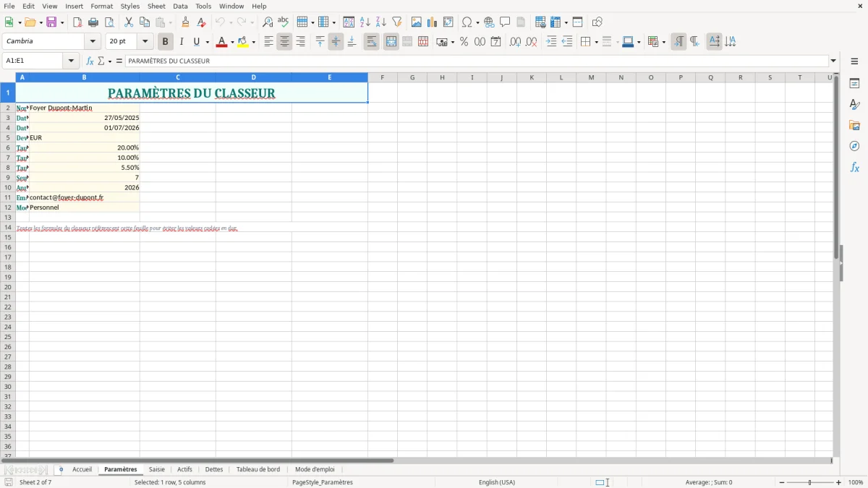Open the Function Wizard
868x488 pixels.
click(x=90, y=61)
